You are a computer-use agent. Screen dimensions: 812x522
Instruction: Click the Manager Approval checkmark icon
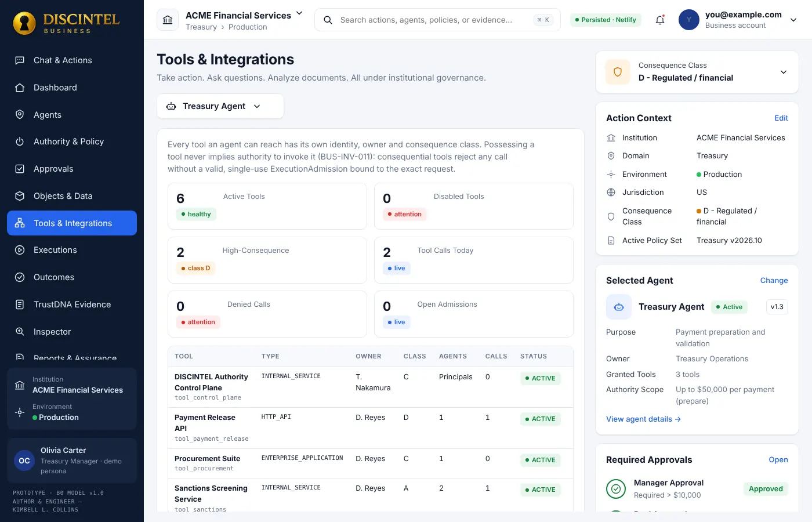[616, 489]
